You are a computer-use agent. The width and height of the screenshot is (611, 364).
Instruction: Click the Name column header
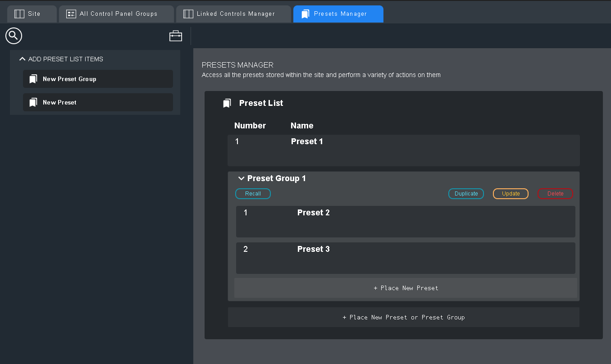302,126
